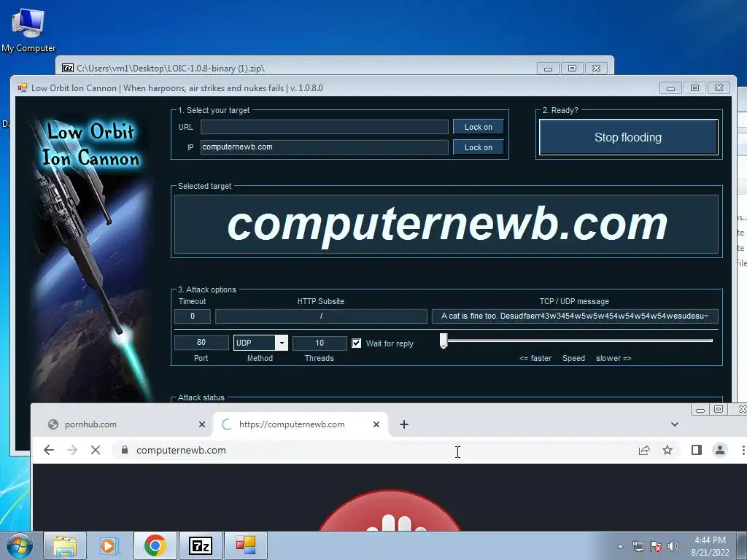Open Action Center flag icon

click(x=656, y=546)
